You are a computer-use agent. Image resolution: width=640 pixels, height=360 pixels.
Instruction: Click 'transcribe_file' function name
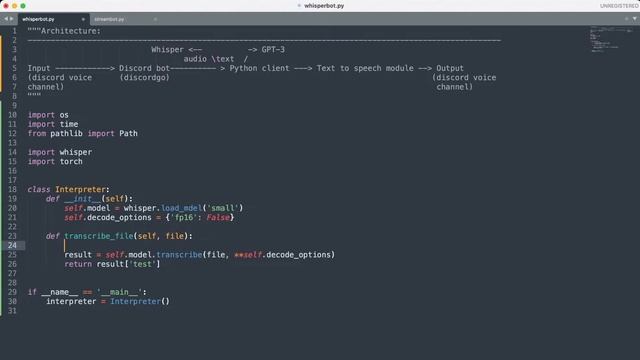[99, 236]
